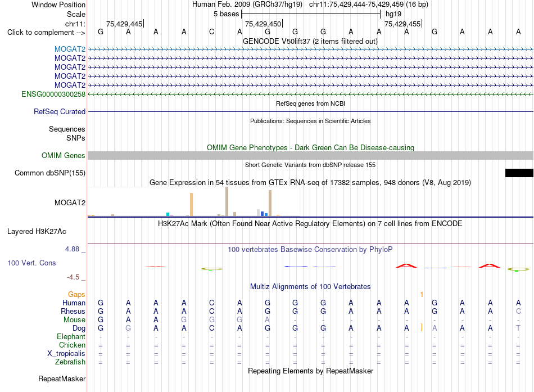534x392 pixels.
Task: Click the "Click to complement -->" label
Action: (x=46, y=33)
